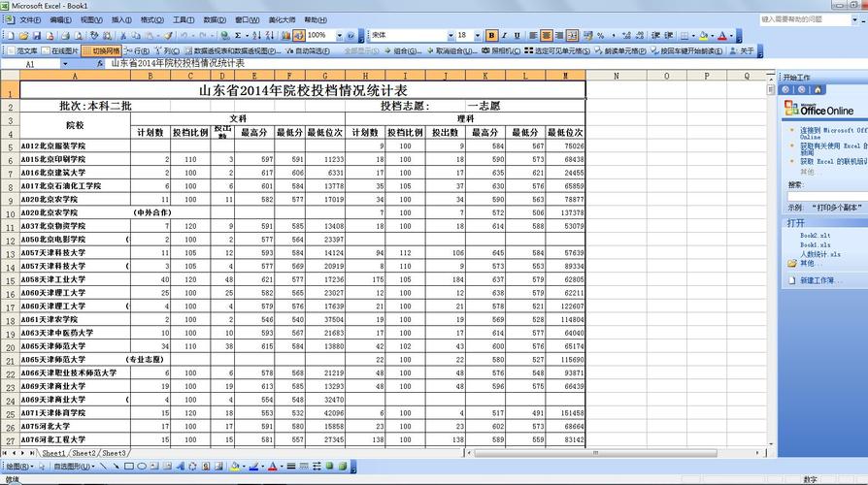
Task: Click the AutoSum sigma icon
Action: [x=238, y=35]
